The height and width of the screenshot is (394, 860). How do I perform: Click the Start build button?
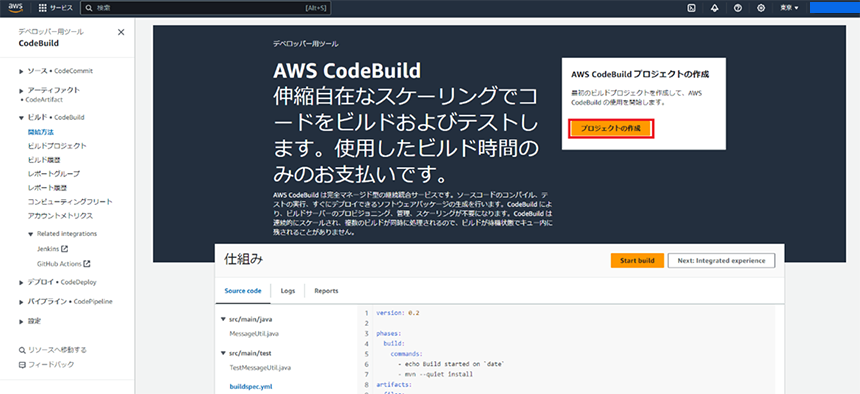637,261
